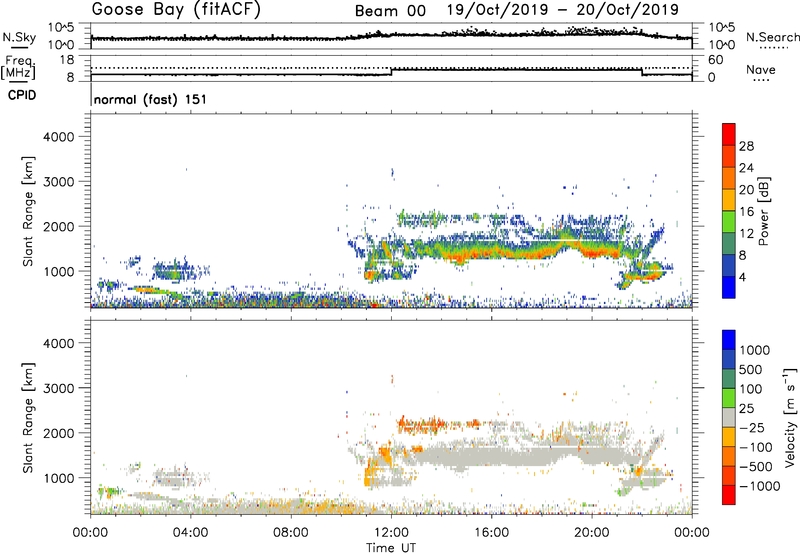Click the 'Goose Bay (fitACF)' title text
This screenshot has height=554, width=800.
pos(176,9)
